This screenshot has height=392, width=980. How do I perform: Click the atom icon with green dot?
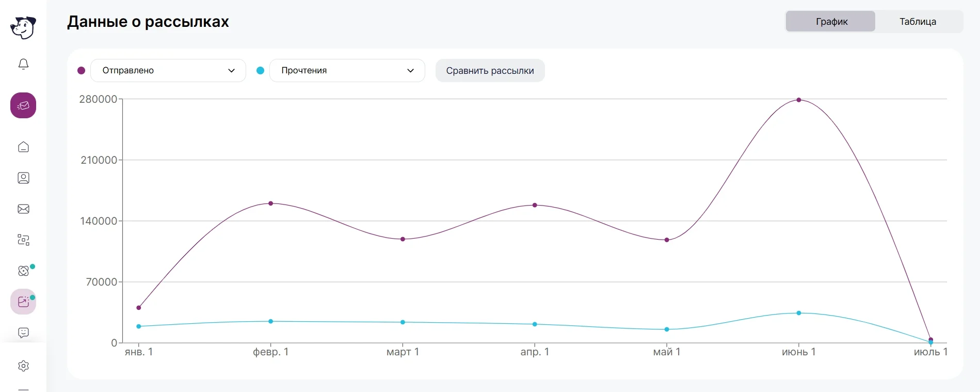tap(23, 271)
